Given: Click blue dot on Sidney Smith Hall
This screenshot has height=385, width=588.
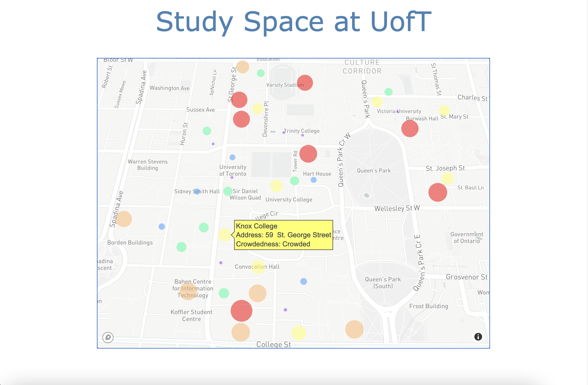Looking at the screenshot, I should coord(197,191).
